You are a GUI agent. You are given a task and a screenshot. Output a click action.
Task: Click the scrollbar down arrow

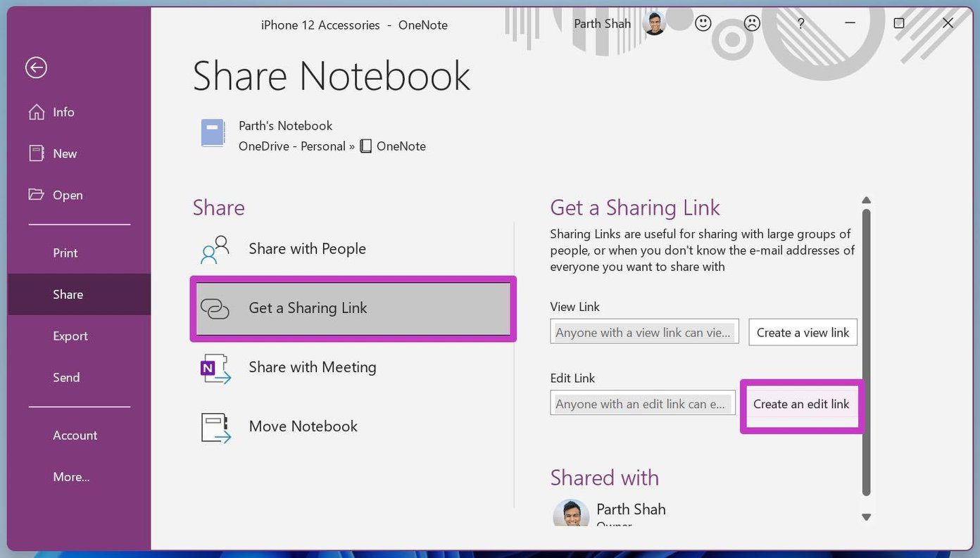tap(867, 517)
